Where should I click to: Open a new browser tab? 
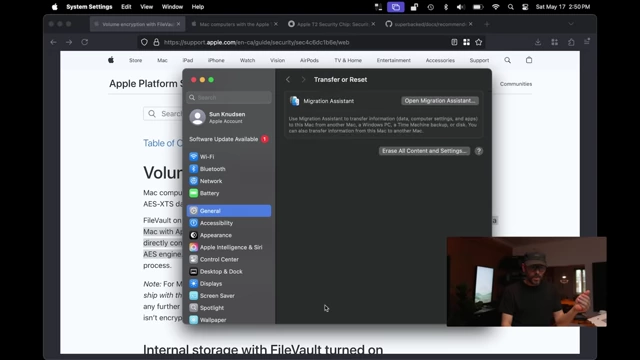(x=487, y=24)
